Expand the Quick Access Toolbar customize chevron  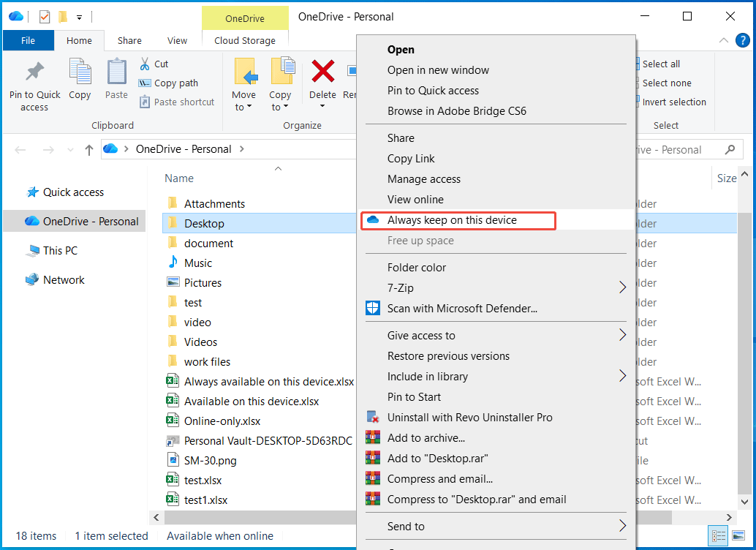click(x=78, y=16)
